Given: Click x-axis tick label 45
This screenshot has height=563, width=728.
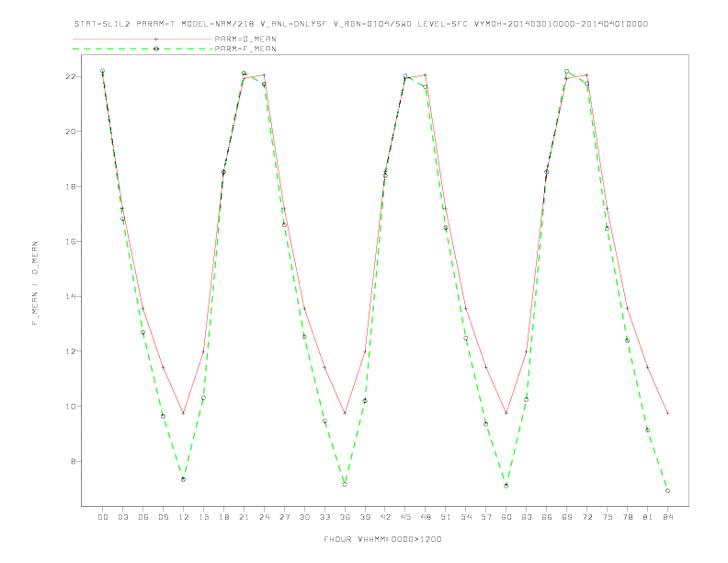Looking at the screenshot, I should (405, 517).
